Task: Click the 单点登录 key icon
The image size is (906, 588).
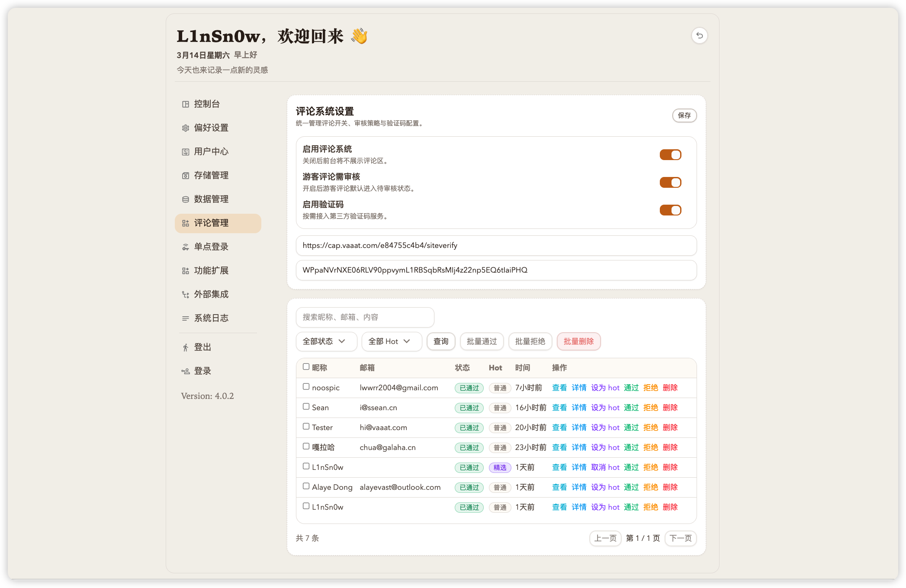Action: (x=186, y=247)
